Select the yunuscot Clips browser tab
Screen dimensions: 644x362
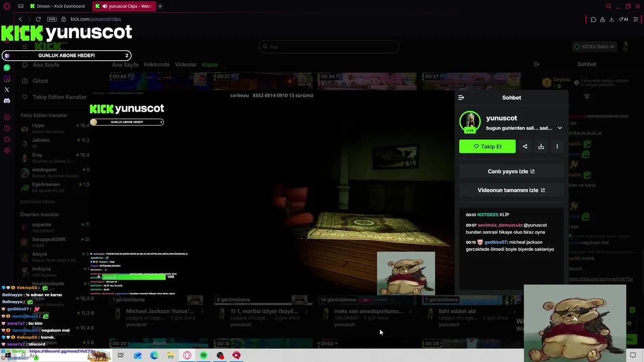click(x=123, y=6)
